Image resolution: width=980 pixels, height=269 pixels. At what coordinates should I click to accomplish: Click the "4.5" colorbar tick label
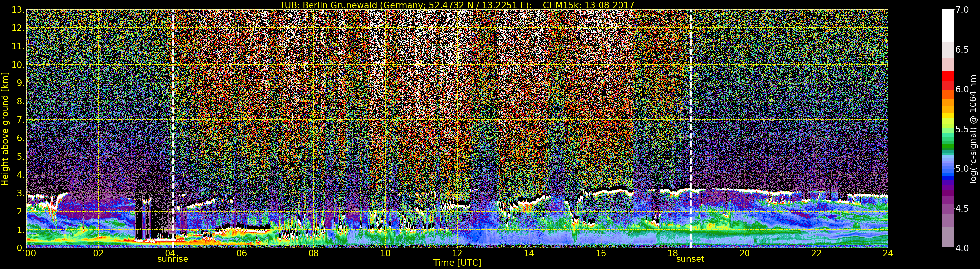click(962, 209)
